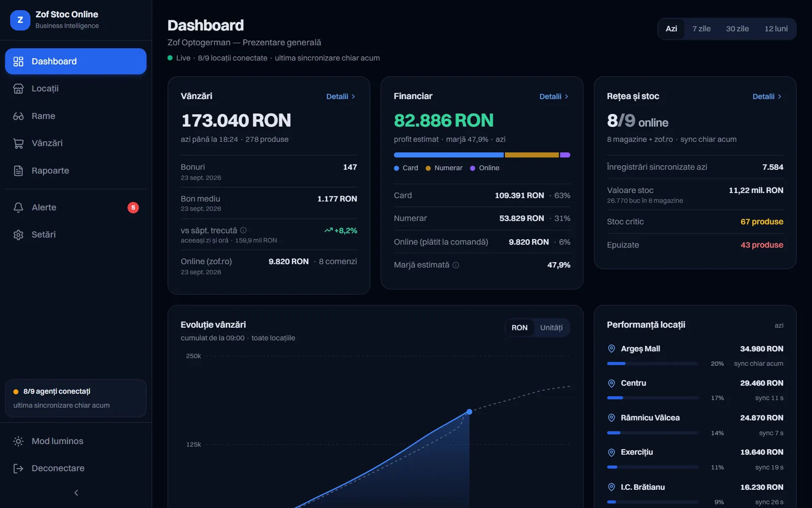Click the financial split colored bar
Image resolution: width=812 pixels, height=508 pixels.
(x=482, y=155)
